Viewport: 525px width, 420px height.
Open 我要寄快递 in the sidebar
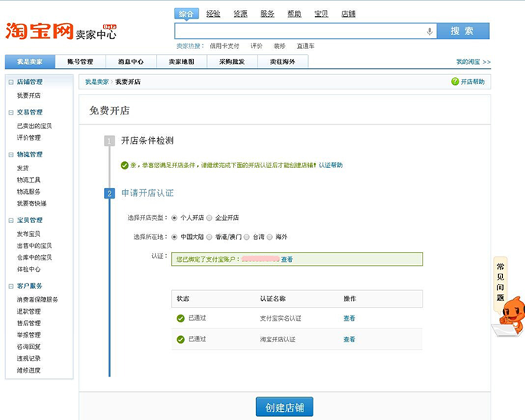pyautogui.click(x=32, y=203)
